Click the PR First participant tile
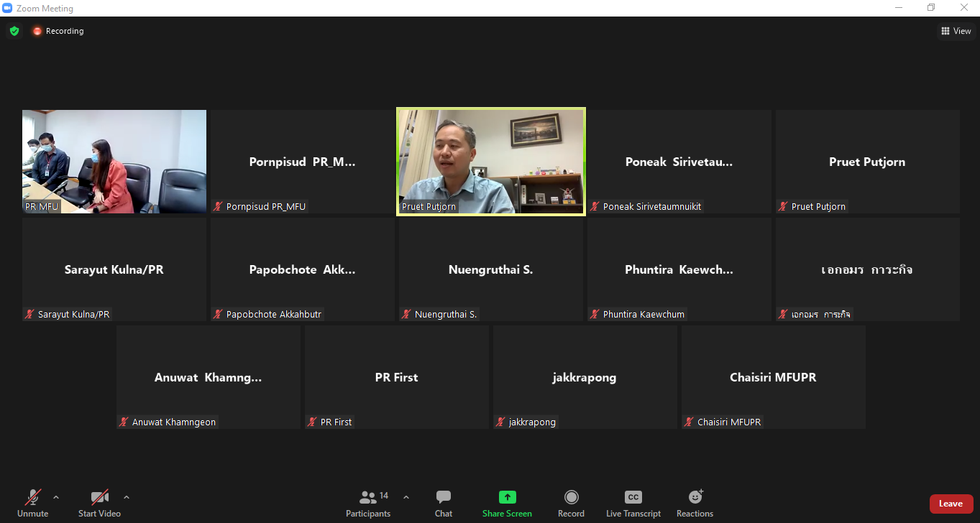This screenshot has width=980, height=523. pyautogui.click(x=396, y=377)
